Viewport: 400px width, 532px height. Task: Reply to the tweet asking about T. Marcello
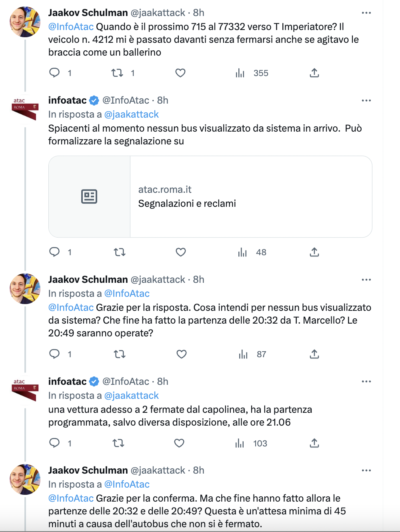coord(54,354)
